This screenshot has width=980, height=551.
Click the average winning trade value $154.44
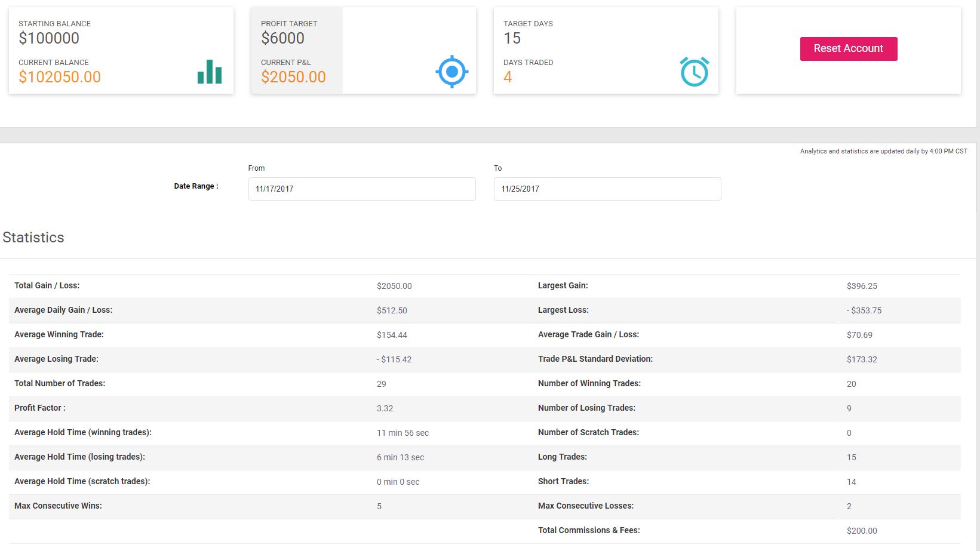392,335
